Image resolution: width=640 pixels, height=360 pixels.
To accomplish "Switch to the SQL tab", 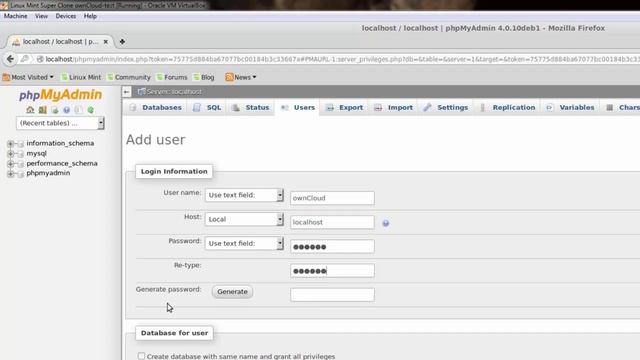I will (207, 108).
